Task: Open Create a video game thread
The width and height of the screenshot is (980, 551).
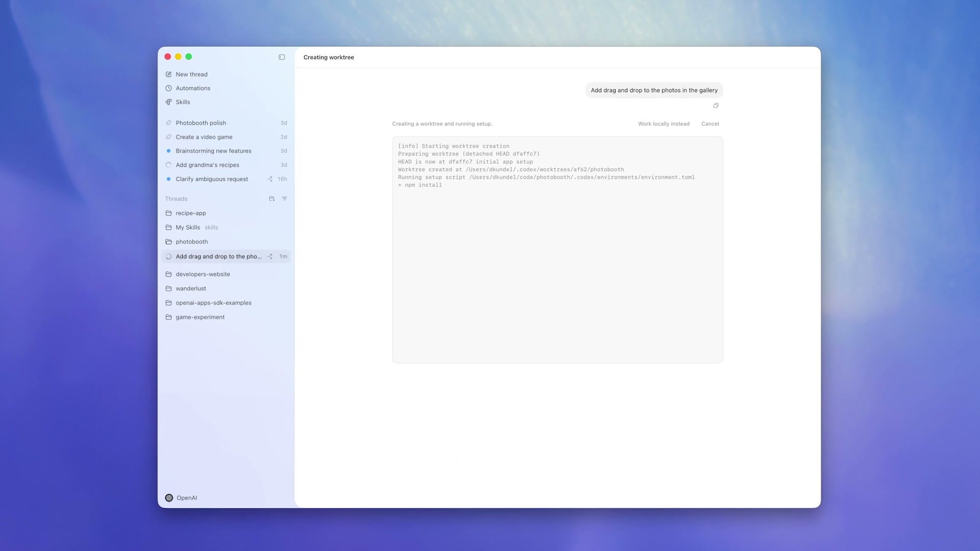Action: [226, 137]
